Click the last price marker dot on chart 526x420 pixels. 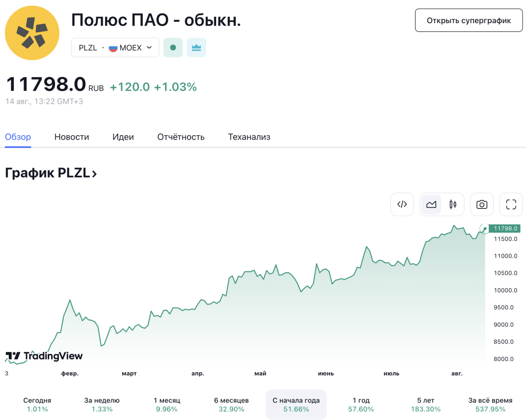coord(484,229)
